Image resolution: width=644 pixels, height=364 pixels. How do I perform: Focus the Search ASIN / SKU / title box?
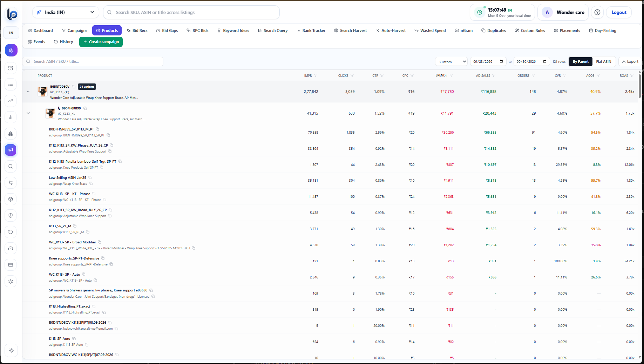[x=93, y=61]
